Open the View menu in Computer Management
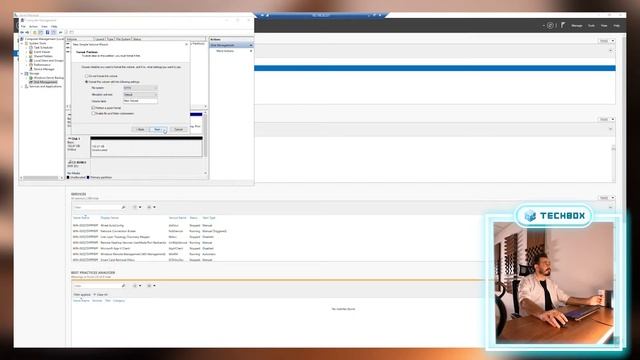Image resolution: width=640 pixels, height=360 pixels. click(44, 26)
